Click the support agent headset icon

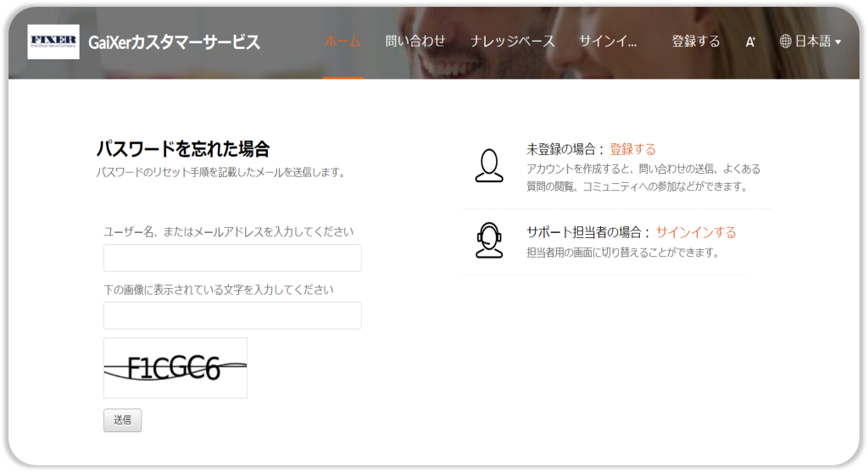488,240
